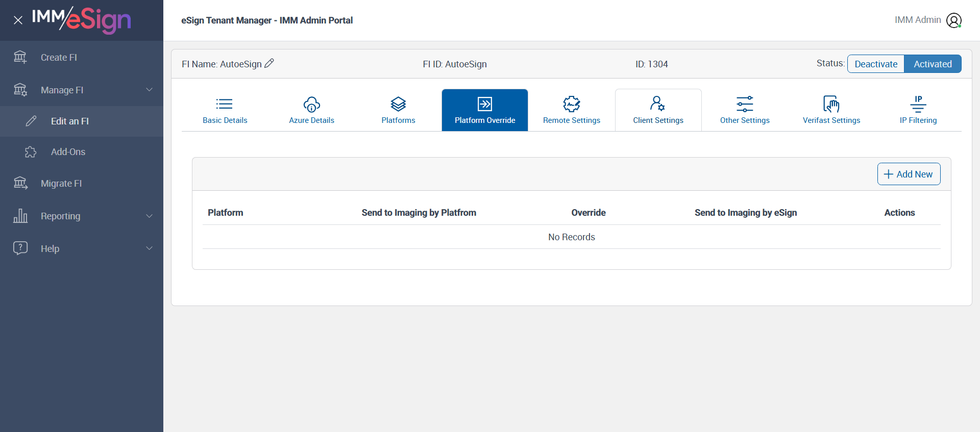The height and width of the screenshot is (432, 980).
Task: Click the Azure Details cloud icon
Action: coord(312,104)
